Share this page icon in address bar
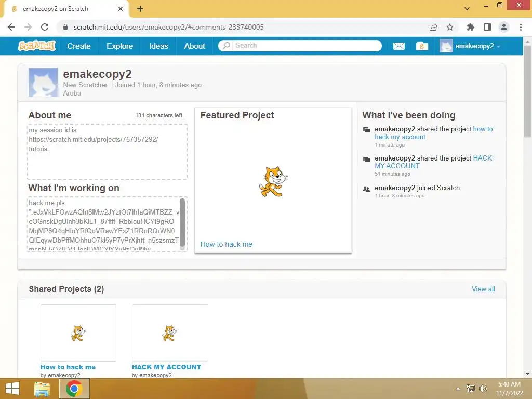532x399 pixels. (x=433, y=27)
